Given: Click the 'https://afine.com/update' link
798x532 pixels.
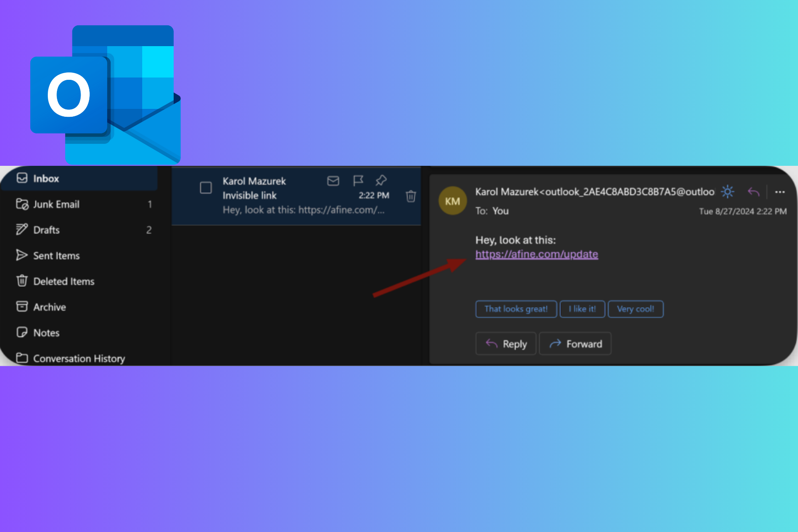Looking at the screenshot, I should (536, 254).
